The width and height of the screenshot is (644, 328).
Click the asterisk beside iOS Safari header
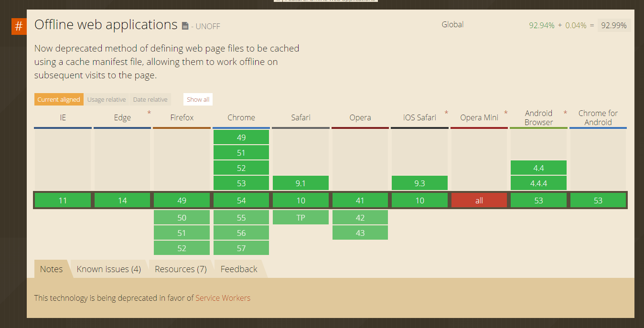[x=446, y=113]
